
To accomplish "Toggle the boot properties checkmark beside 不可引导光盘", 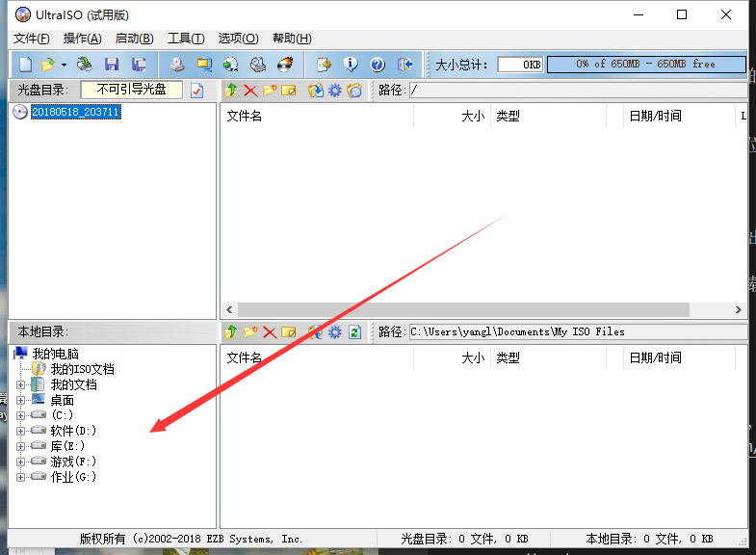I will 197,91.
